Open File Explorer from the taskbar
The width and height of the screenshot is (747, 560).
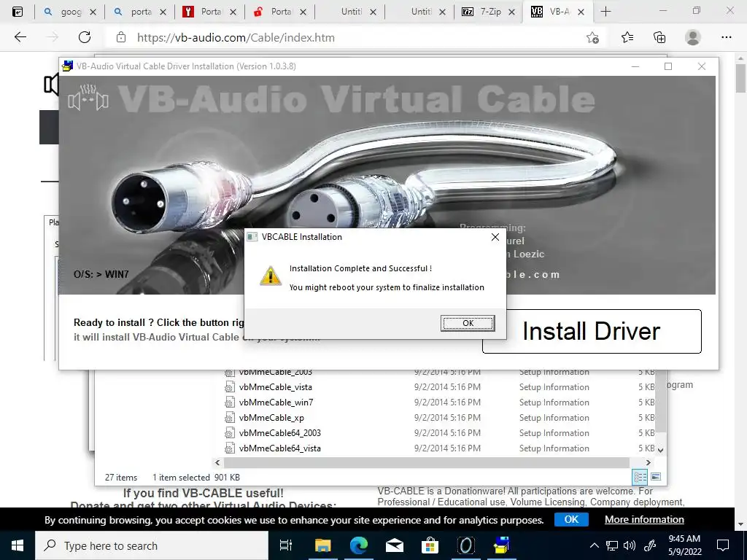(322, 545)
